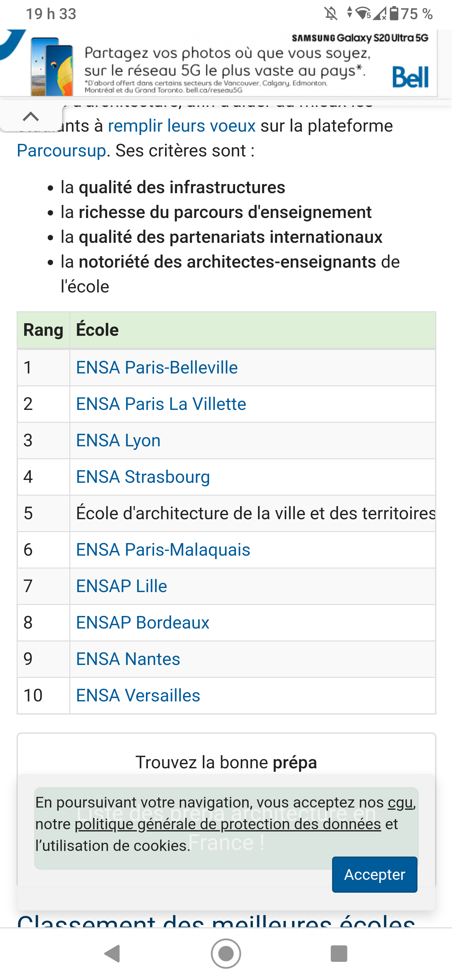The height and width of the screenshot is (980, 452).
Task: Go to ENSA Lyon page
Action: point(118,441)
